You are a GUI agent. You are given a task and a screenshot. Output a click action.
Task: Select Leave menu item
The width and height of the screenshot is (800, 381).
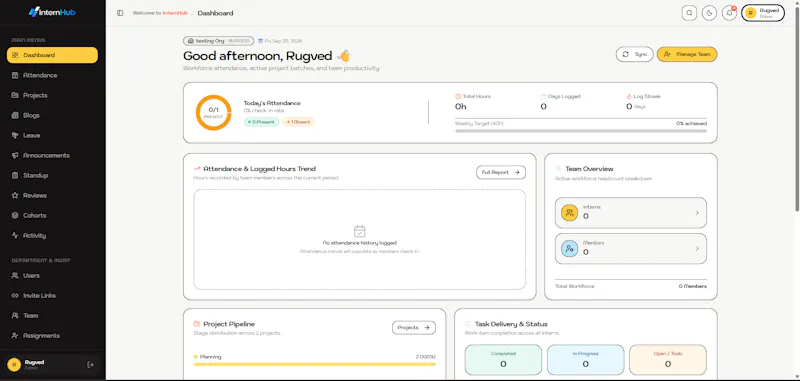pyautogui.click(x=52, y=135)
